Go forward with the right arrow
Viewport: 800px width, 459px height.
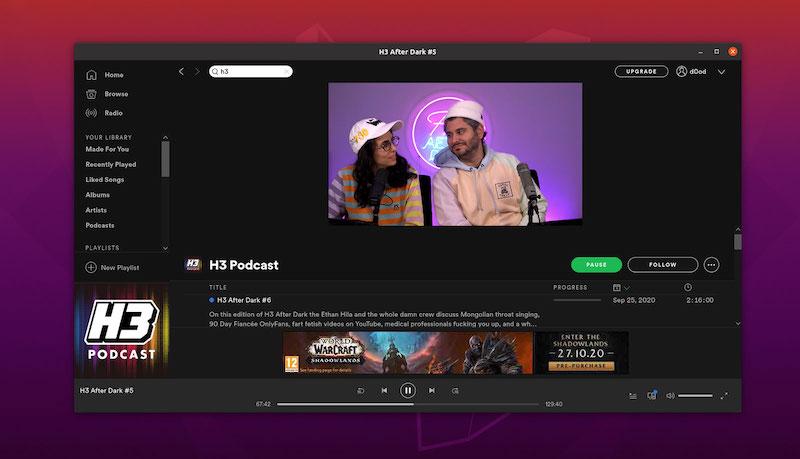tap(196, 71)
